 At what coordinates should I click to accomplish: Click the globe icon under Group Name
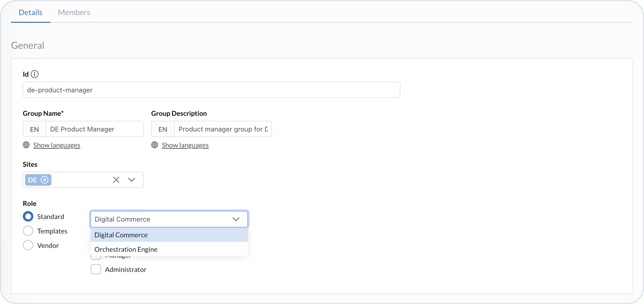[x=26, y=145]
